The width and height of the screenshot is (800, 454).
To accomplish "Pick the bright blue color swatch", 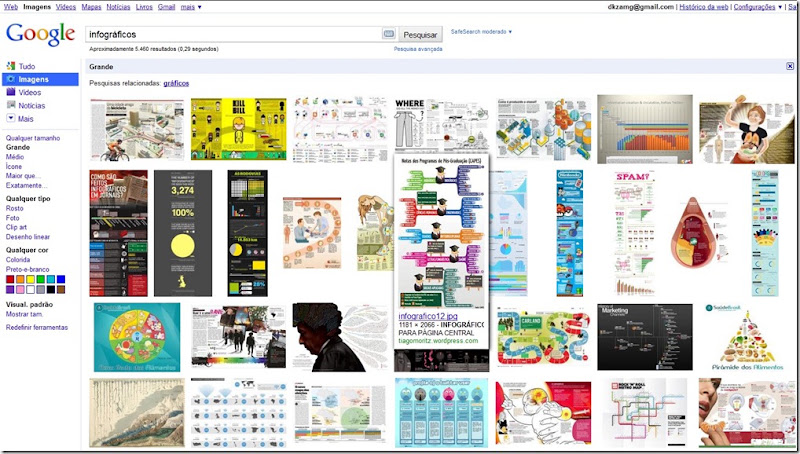I will (x=61, y=279).
